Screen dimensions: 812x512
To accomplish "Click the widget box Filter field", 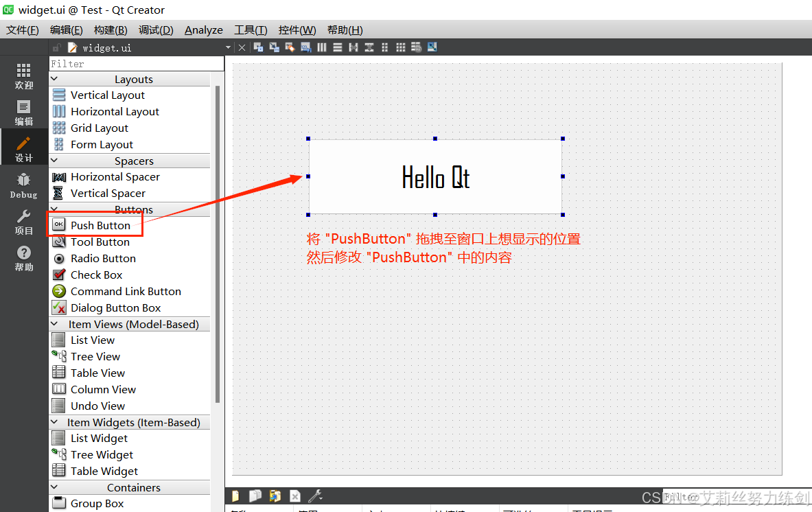I will tap(136, 64).
